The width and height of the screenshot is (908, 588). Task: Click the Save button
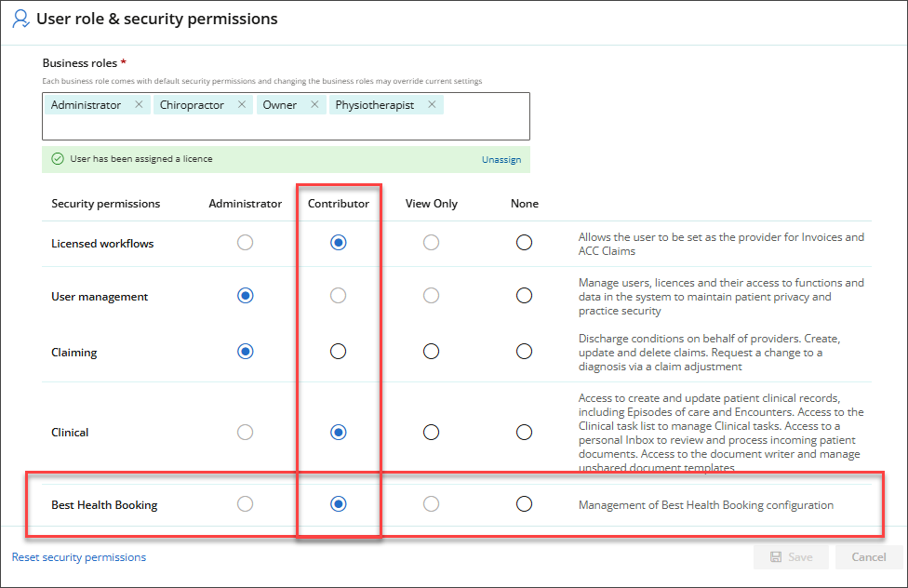tap(791, 556)
